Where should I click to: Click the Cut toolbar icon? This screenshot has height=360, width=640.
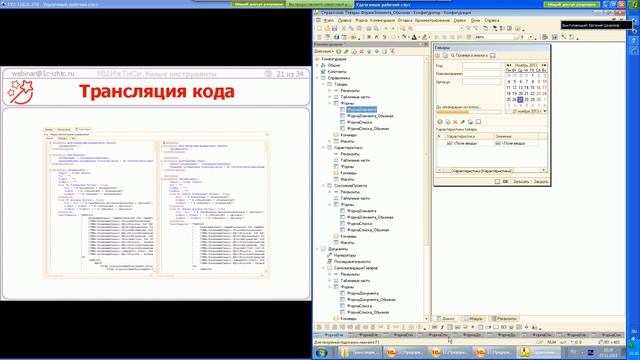(343, 29)
